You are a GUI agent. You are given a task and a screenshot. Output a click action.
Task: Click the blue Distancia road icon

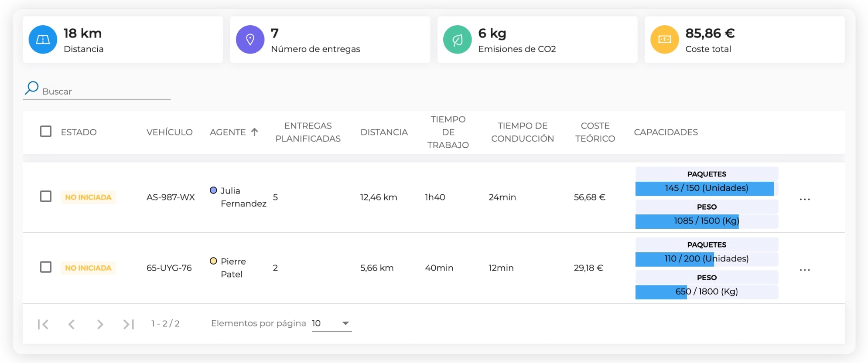point(42,39)
